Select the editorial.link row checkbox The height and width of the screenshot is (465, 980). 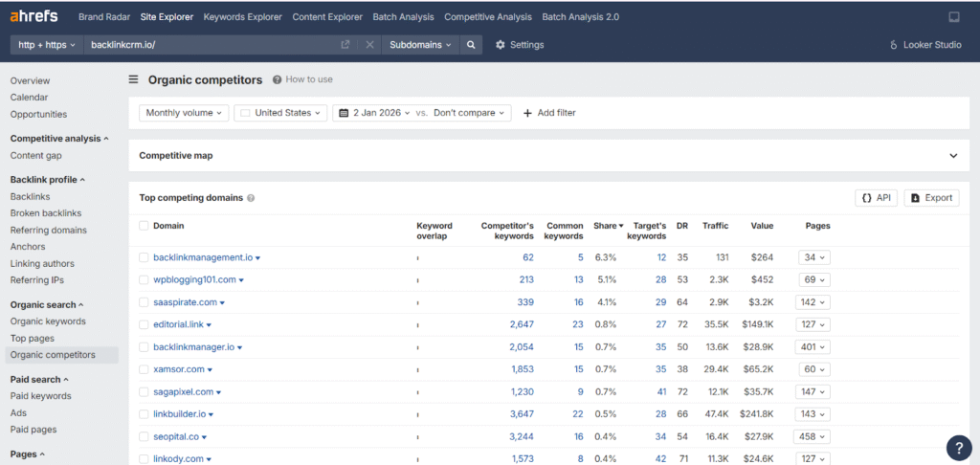(x=144, y=324)
